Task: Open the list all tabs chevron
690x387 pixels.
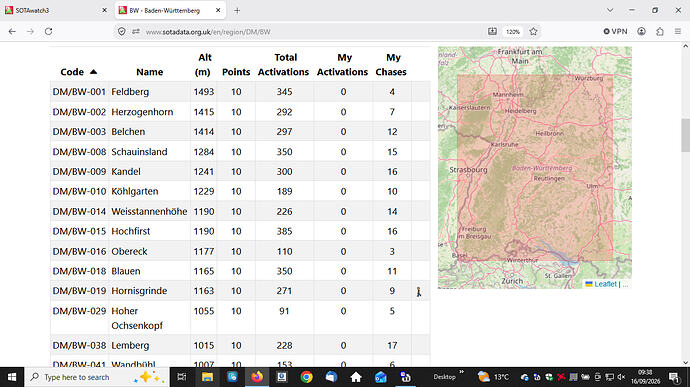Action: pos(610,10)
